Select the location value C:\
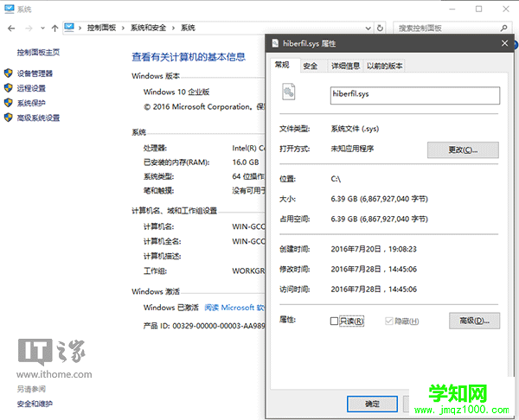This screenshot has width=519, height=420. pos(336,179)
